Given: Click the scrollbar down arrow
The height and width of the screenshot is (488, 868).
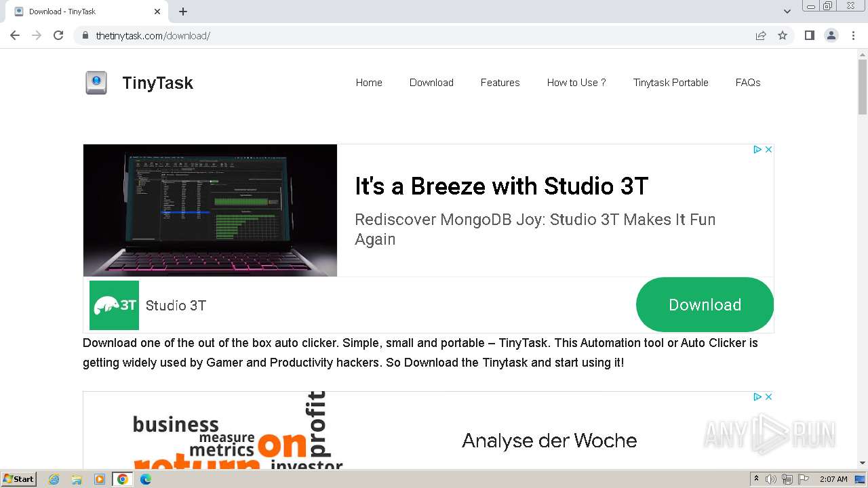Looking at the screenshot, I should [x=863, y=463].
